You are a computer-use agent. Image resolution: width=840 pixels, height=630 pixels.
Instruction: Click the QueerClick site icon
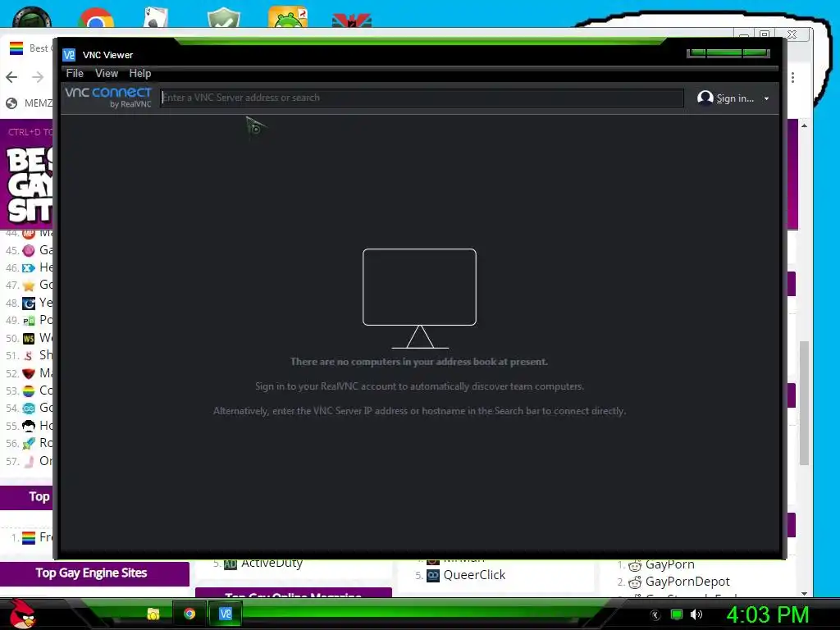point(433,575)
